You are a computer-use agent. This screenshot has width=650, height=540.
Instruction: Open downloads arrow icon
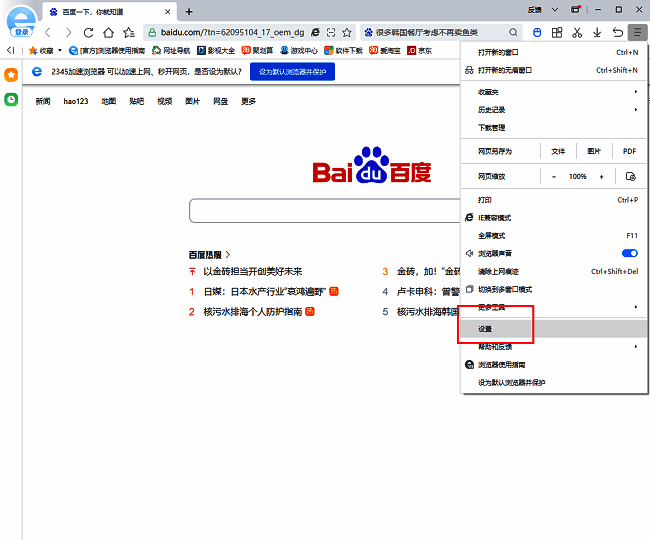tap(597, 32)
